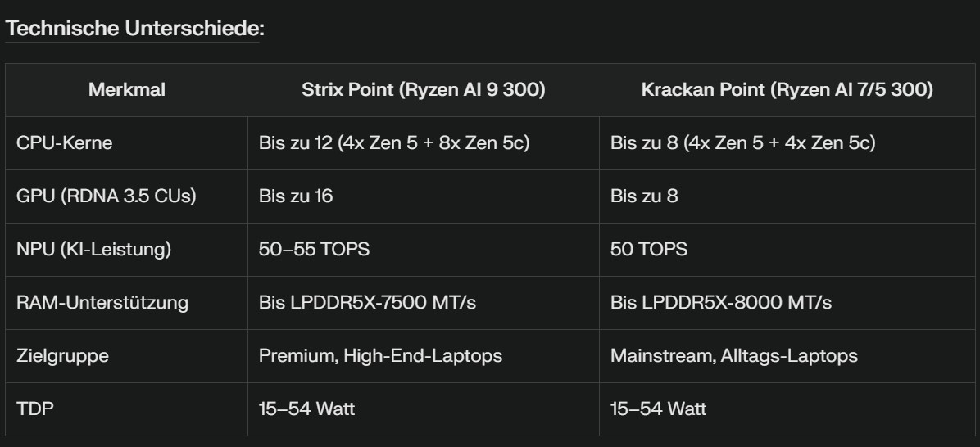Select the "Merkmal" column header
980x447 pixels.
point(127,90)
